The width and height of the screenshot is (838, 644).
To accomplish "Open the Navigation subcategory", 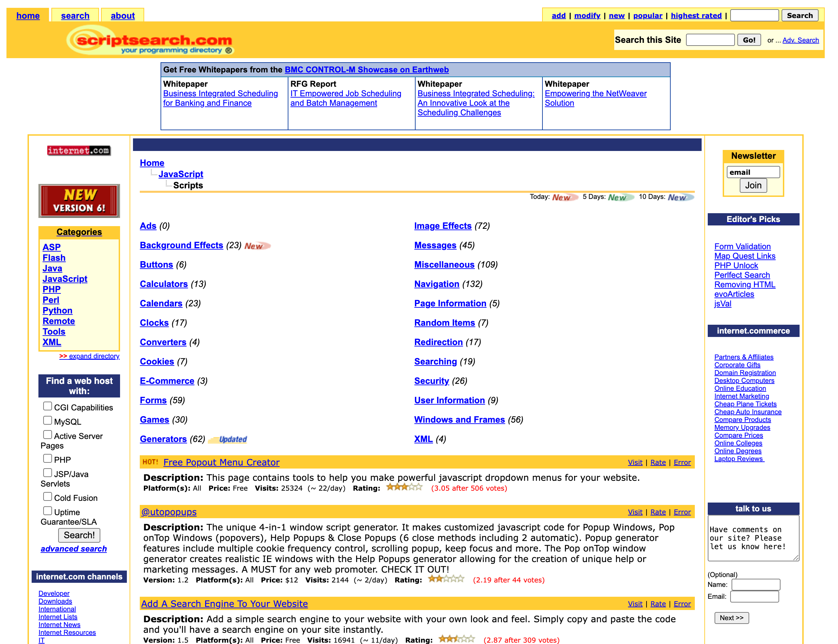I will [x=437, y=284].
